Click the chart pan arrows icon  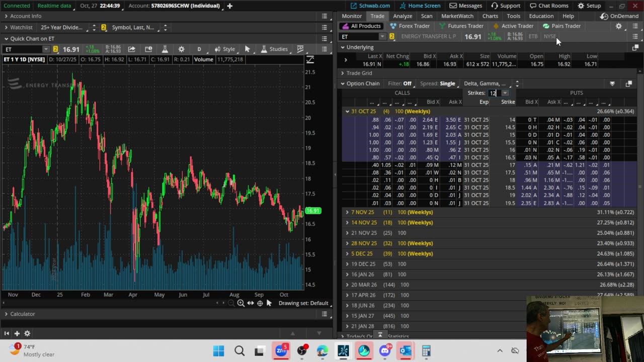coord(250,303)
